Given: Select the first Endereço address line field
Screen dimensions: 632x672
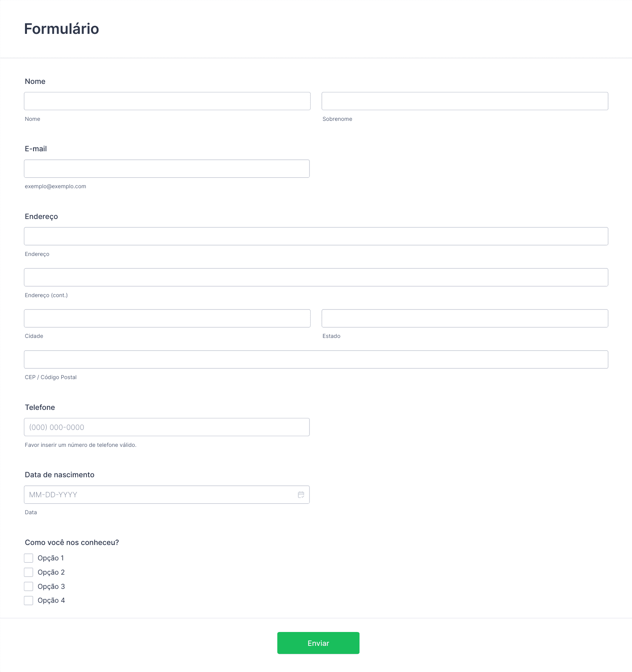Looking at the screenshot, I should click(316, 236).
